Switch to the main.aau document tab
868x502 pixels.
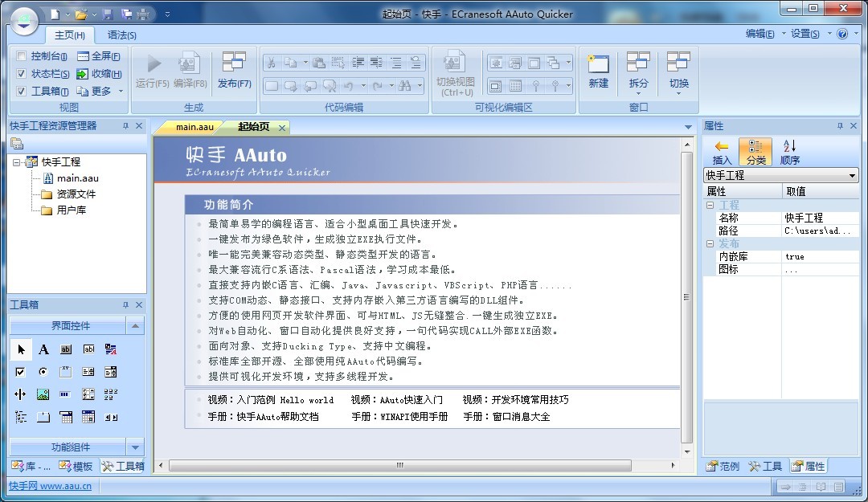[194, 127]
